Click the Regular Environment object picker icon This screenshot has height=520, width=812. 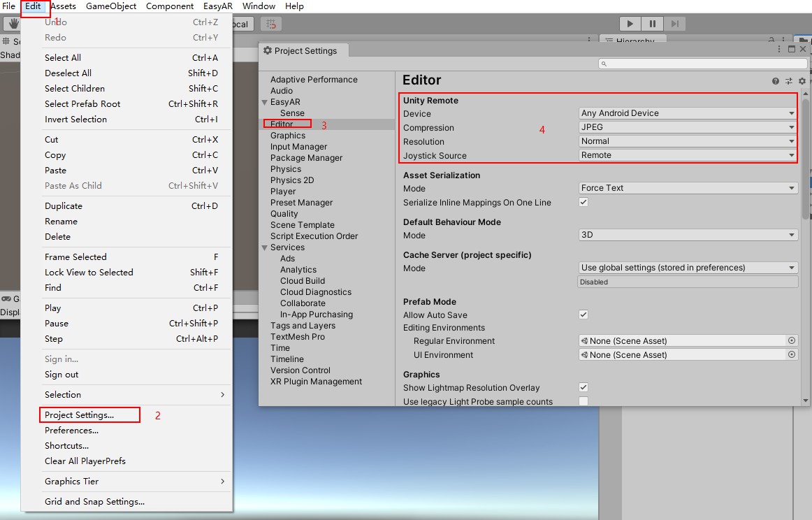tap(790, 340)
